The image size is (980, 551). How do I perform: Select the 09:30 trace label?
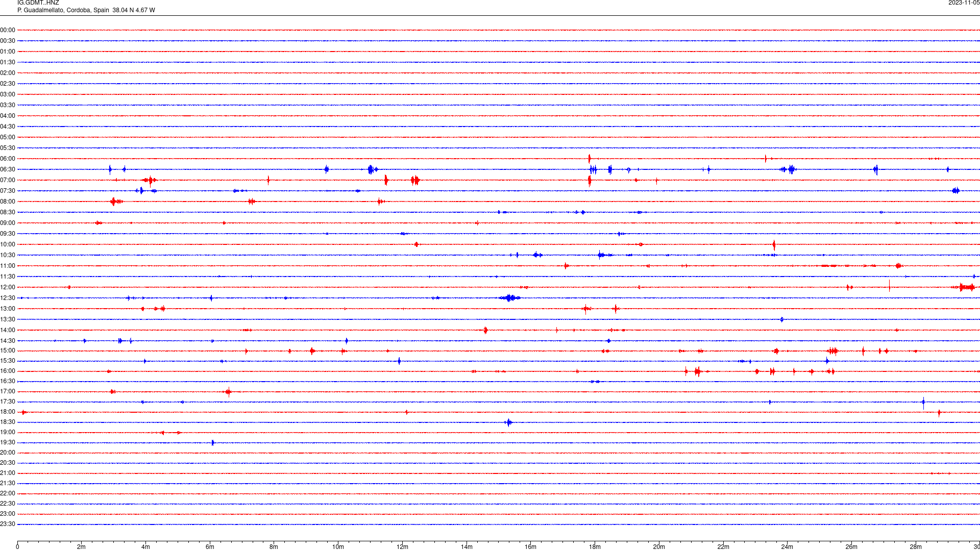click(8, 234)
